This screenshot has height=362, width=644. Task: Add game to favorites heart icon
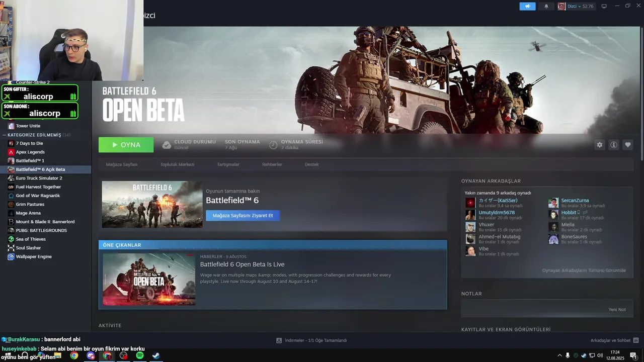(628, 145)
